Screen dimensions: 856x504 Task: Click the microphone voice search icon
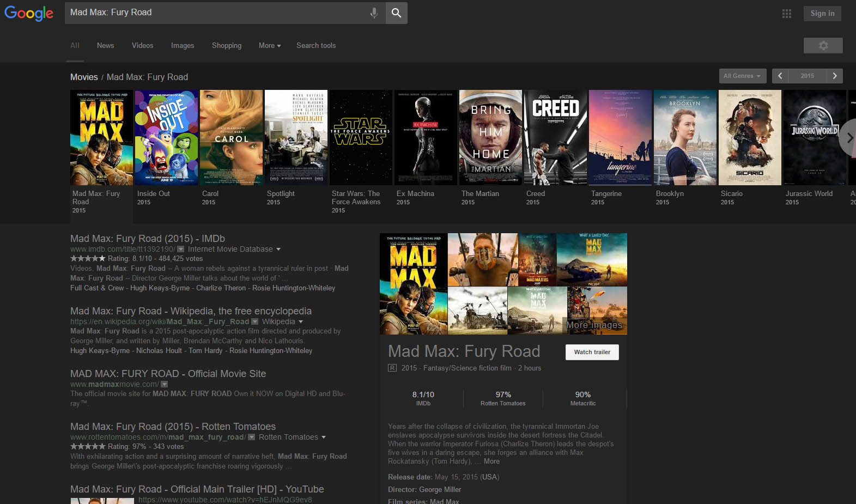pos(374,13)
